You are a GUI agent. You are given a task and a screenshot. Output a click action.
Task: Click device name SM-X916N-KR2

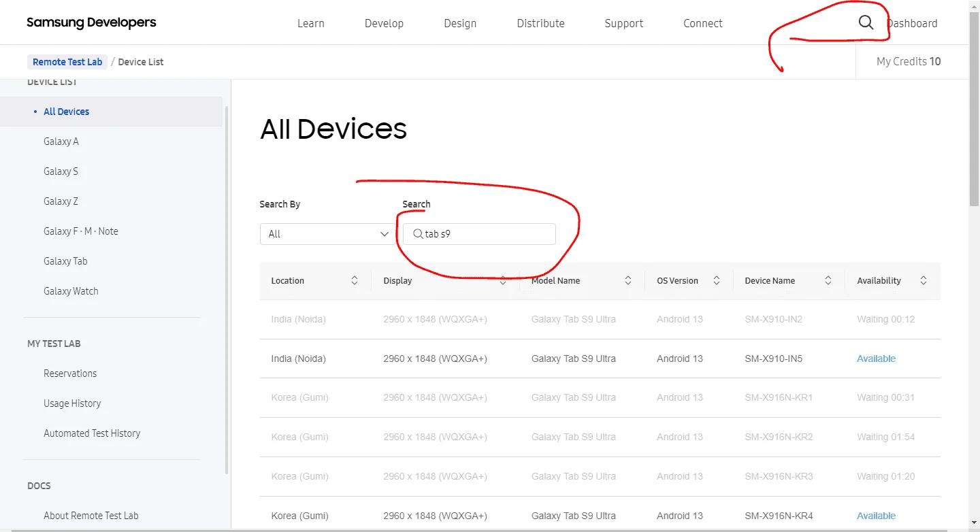(x=779, y=437)
